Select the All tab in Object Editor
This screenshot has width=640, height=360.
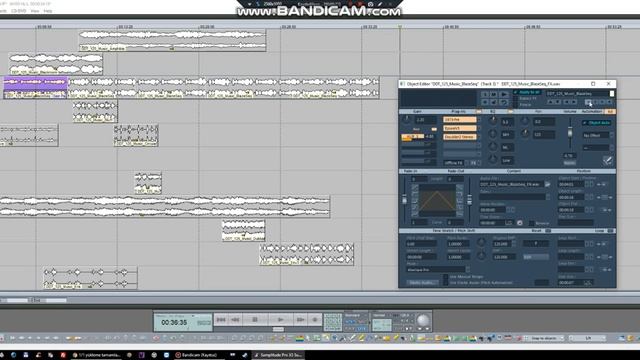[x=610, y=111]
